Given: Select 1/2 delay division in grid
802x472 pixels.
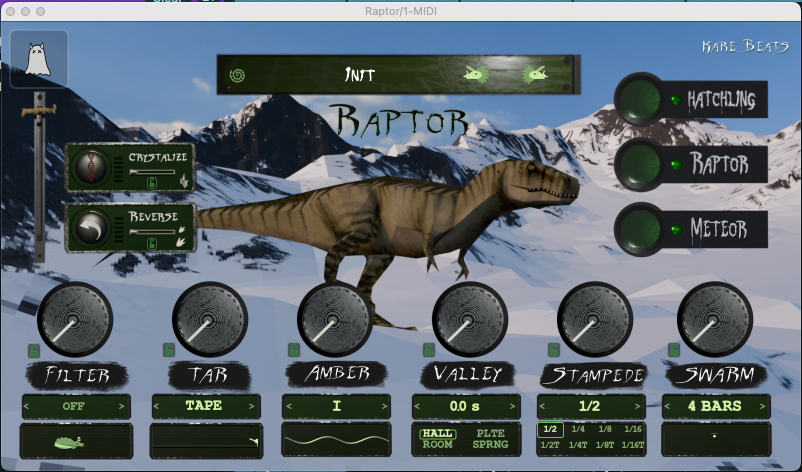Looking at the screenshot, I should click(550, 430).
